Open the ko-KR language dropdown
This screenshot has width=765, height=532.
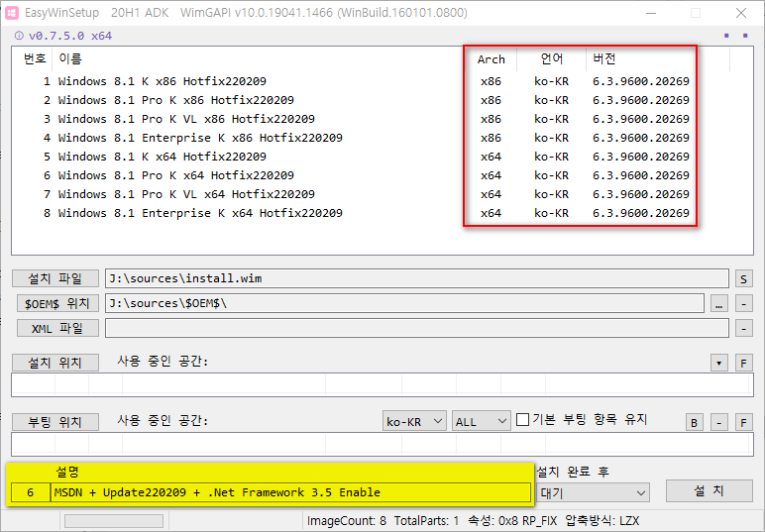(x=414, y=421)
